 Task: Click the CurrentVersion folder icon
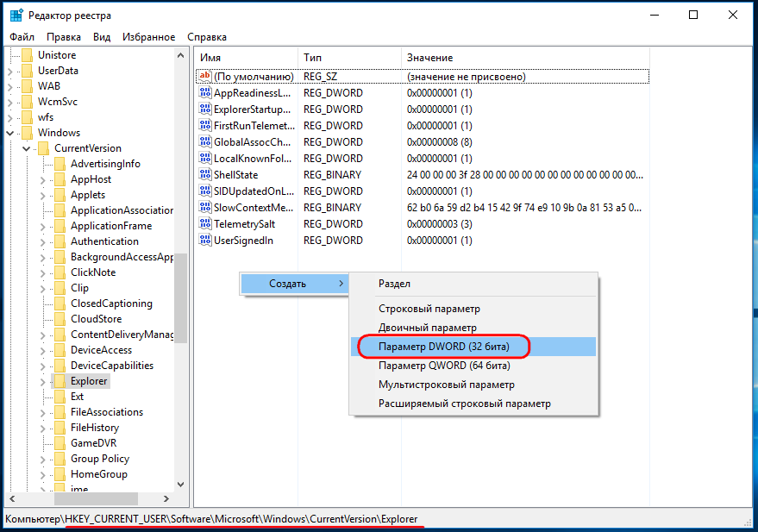(43, 148)
